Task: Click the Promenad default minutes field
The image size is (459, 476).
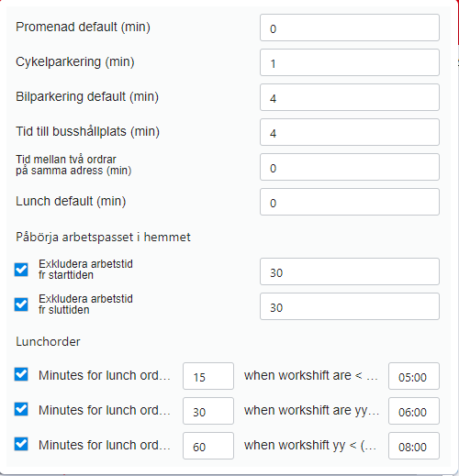Action: coord(350,28)
